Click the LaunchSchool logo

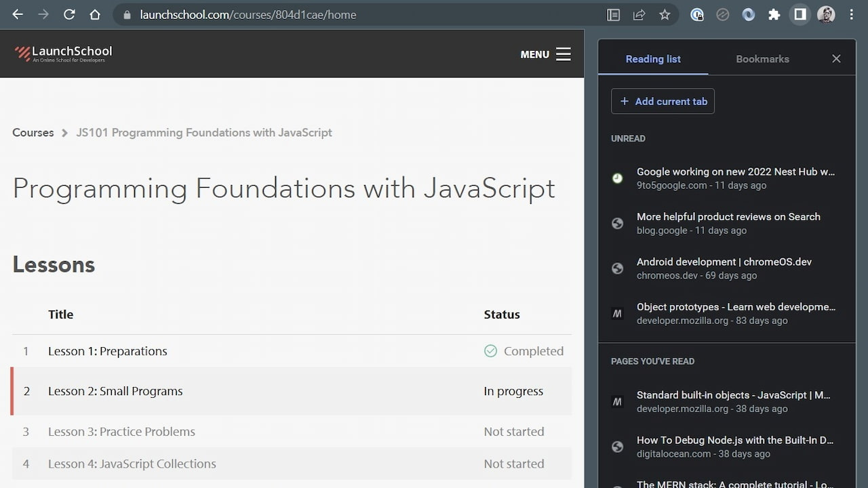(x=64, y=54)
